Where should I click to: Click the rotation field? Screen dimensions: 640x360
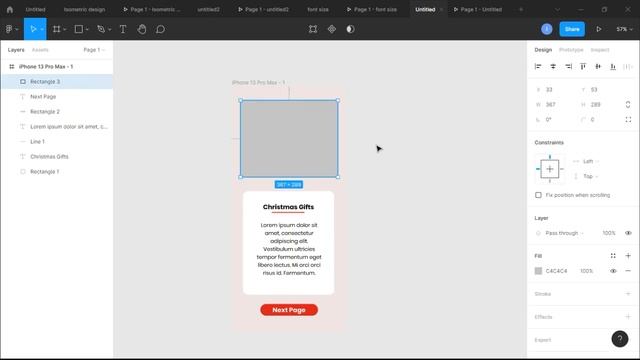554,120
